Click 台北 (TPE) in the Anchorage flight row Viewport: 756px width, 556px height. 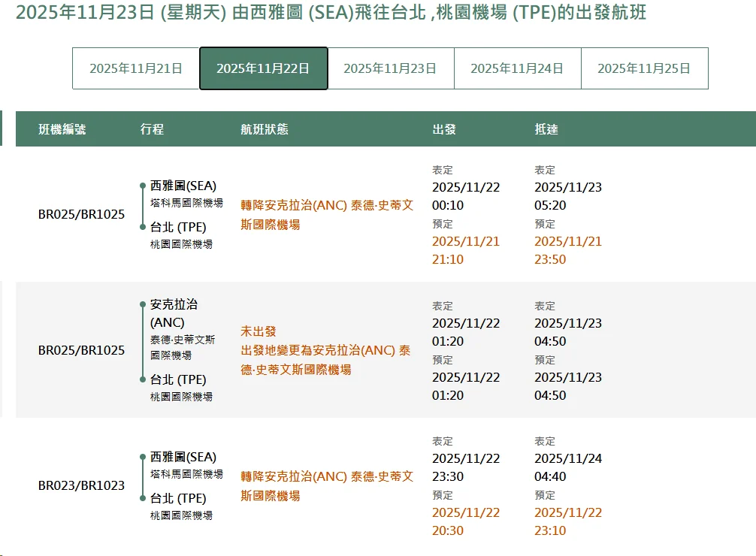178,379
